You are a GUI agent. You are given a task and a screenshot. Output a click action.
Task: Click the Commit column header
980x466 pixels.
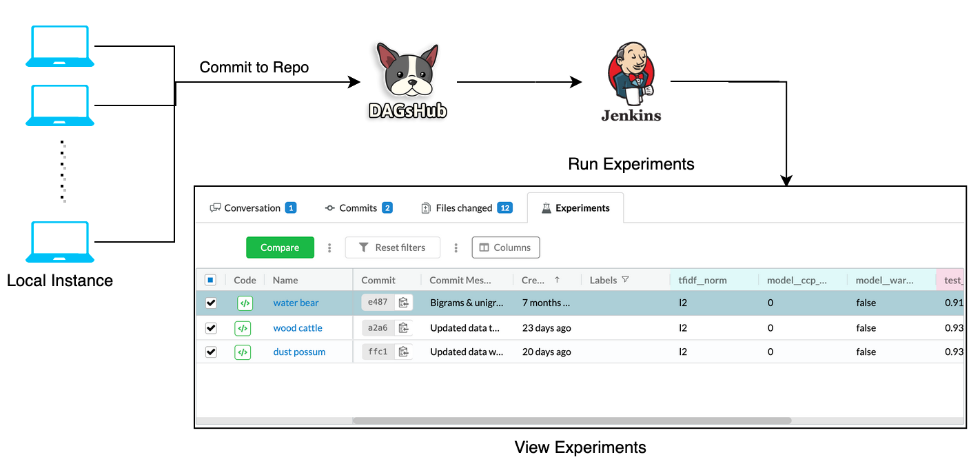378,280
